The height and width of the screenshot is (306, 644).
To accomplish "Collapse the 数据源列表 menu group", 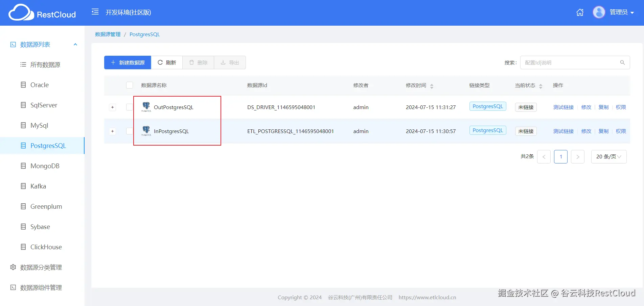I will [x=75, y=44].
